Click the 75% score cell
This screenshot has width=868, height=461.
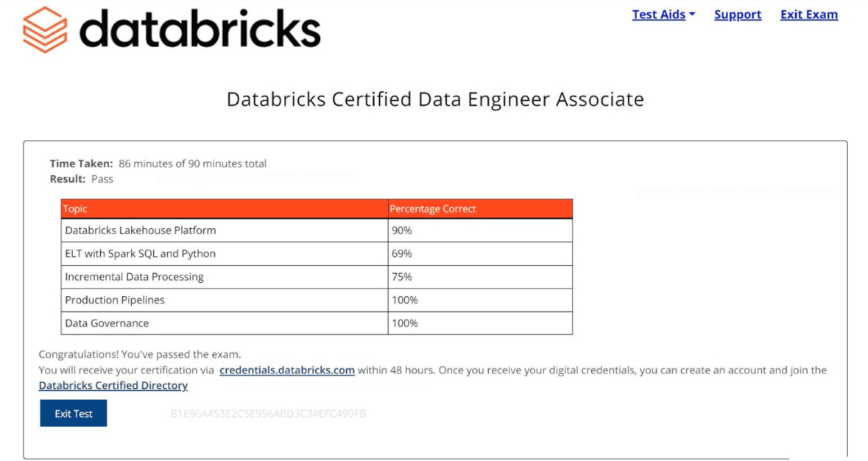[401, 278]
